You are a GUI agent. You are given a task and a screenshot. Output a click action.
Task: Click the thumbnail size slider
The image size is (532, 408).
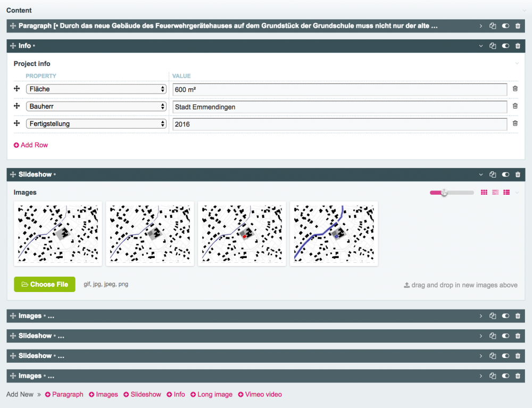click(451, 193)
